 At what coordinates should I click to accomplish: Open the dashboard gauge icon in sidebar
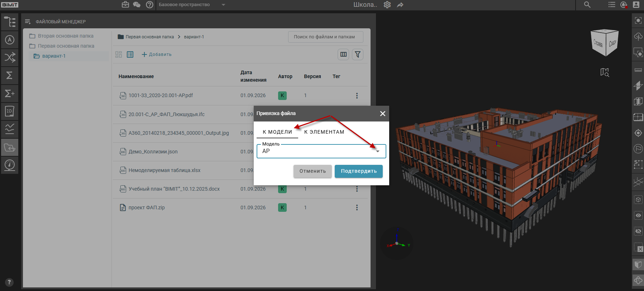[10, 165]
